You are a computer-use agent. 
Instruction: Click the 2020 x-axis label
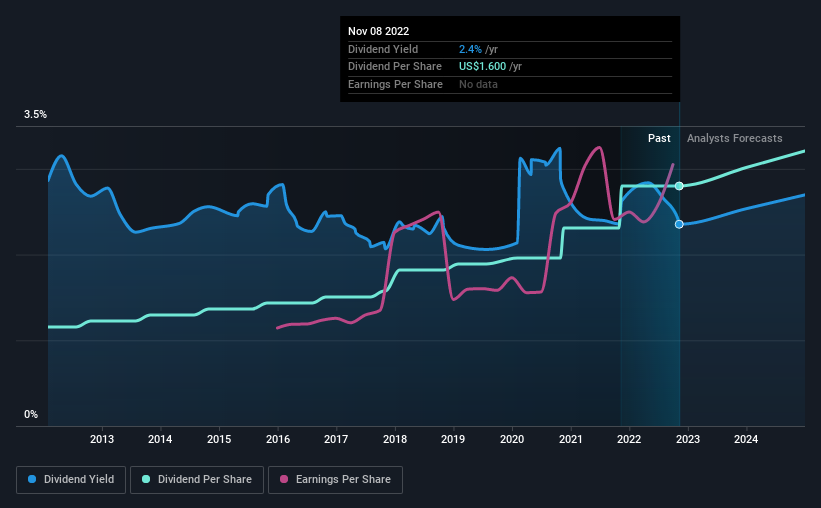512,439
